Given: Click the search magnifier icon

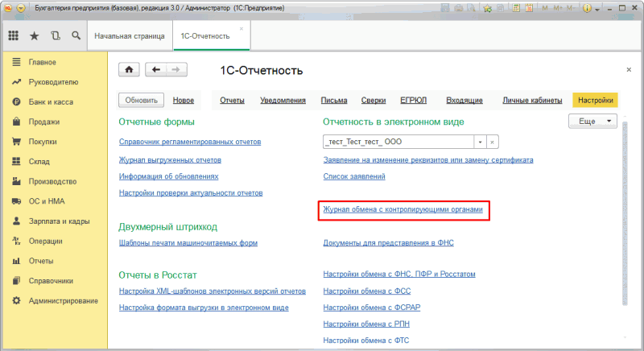Looking at the screenshot, I should [76, 36].
